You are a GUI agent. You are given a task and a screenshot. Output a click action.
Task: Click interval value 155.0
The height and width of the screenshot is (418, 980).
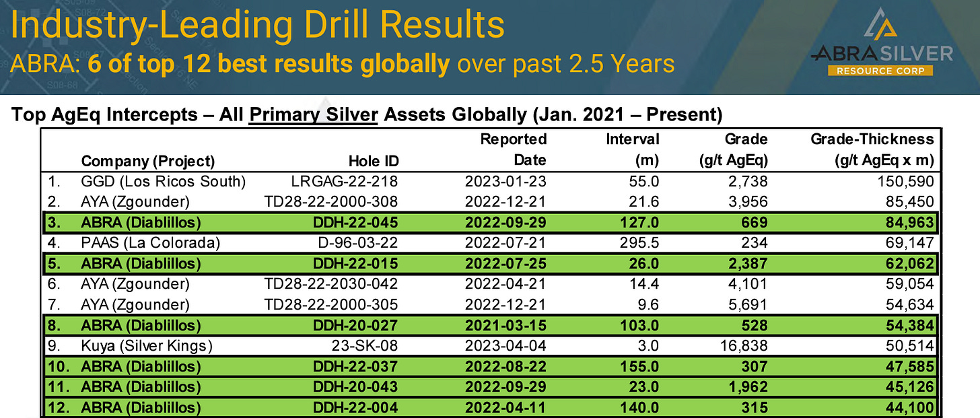(x=640, y=366)
